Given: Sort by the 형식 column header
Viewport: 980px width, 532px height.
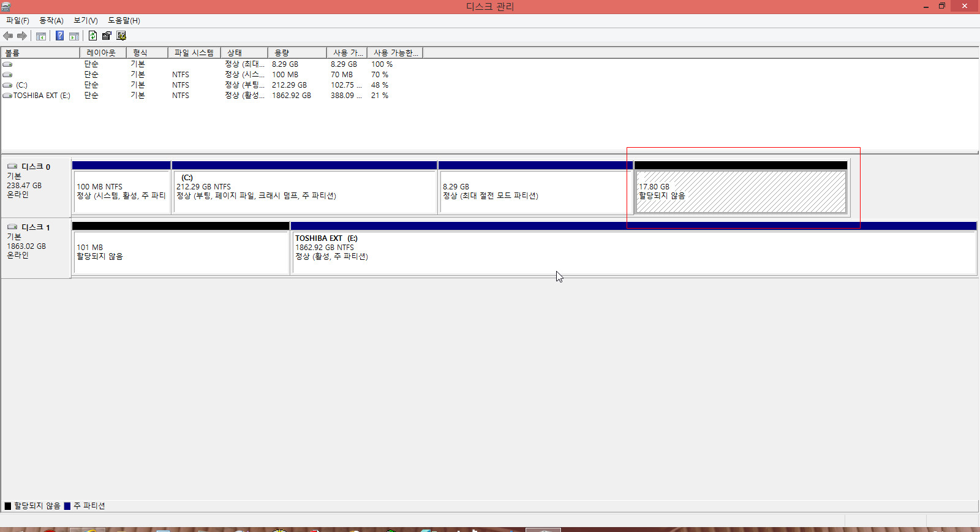Looking at the screenshot, I should click(147, 53).
